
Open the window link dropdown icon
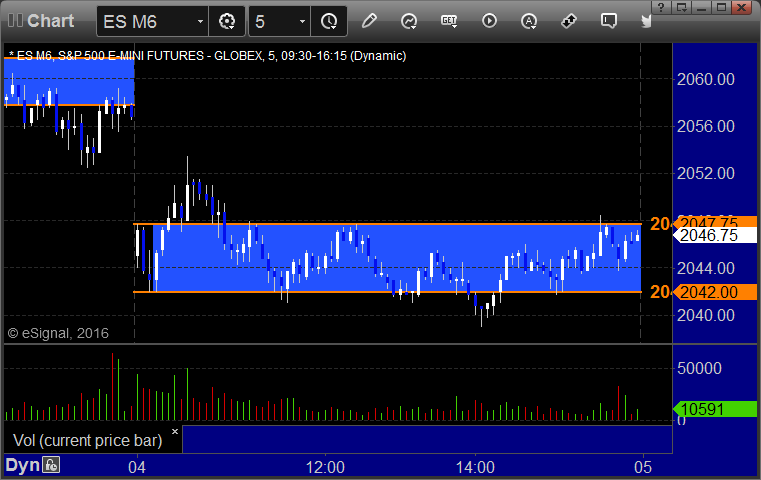click(x=682, y=7)
